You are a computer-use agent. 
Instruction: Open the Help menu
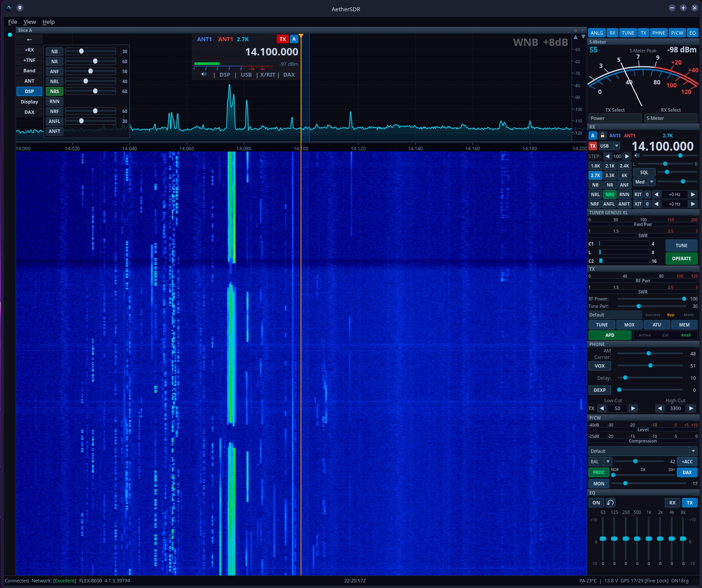[49, 22]
